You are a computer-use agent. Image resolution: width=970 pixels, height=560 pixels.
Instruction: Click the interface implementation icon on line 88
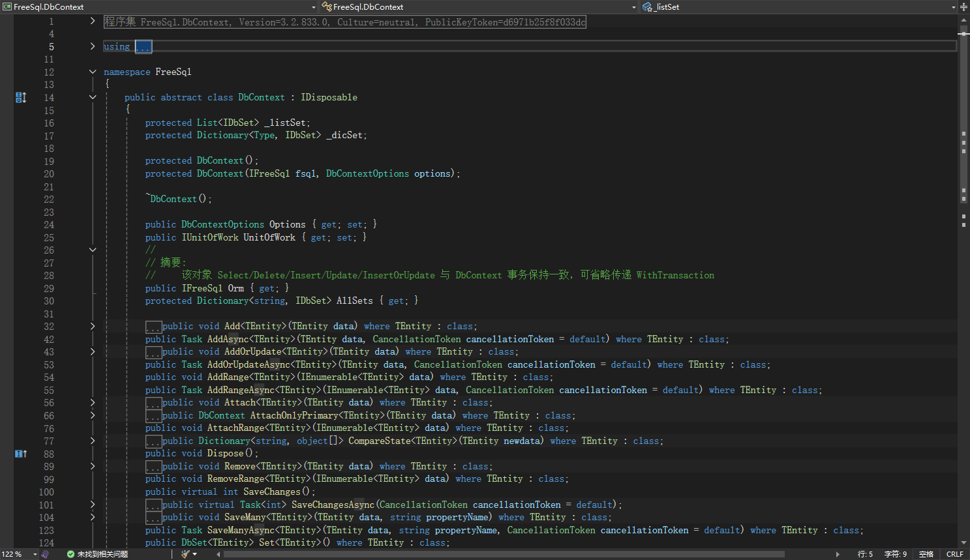(x=21, y=454)
